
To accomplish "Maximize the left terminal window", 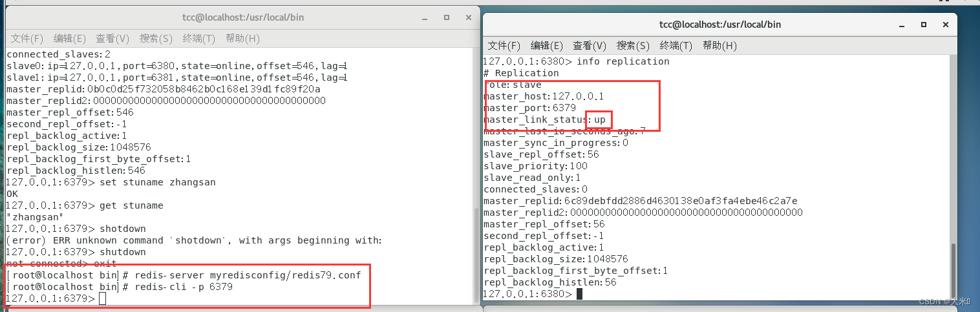I will [x=446, y=17].
